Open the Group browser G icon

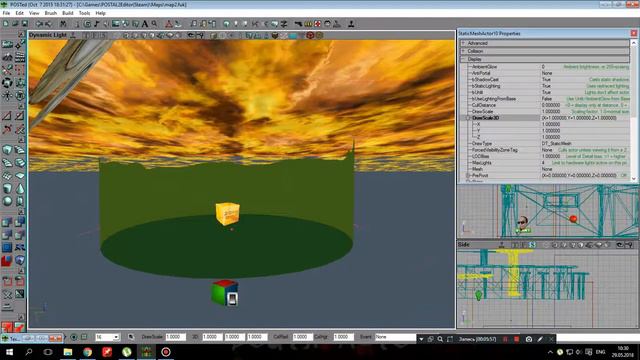click(x=87, y=24)
